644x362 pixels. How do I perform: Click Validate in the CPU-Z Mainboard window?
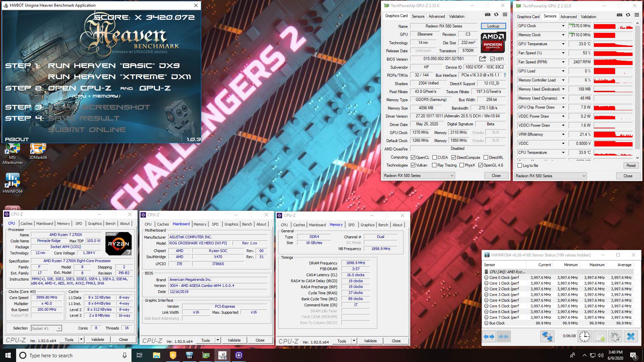pos(234,340)
